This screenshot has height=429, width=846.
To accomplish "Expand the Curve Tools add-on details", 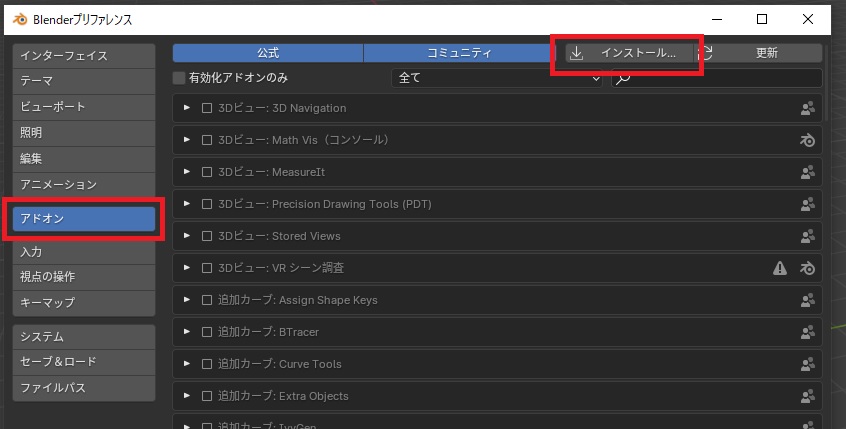I will tap(187, 364).
